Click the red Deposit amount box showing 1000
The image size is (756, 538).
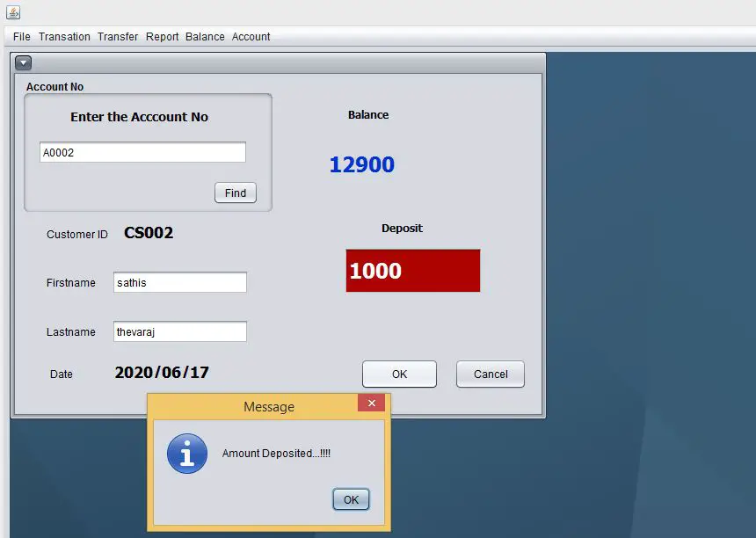(412, 271)
